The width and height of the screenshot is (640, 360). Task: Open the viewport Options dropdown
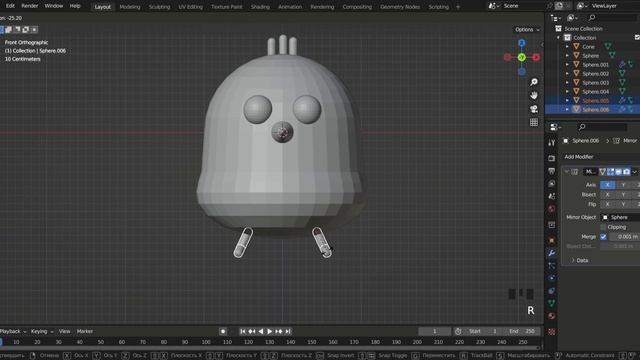tap(527, 30)
